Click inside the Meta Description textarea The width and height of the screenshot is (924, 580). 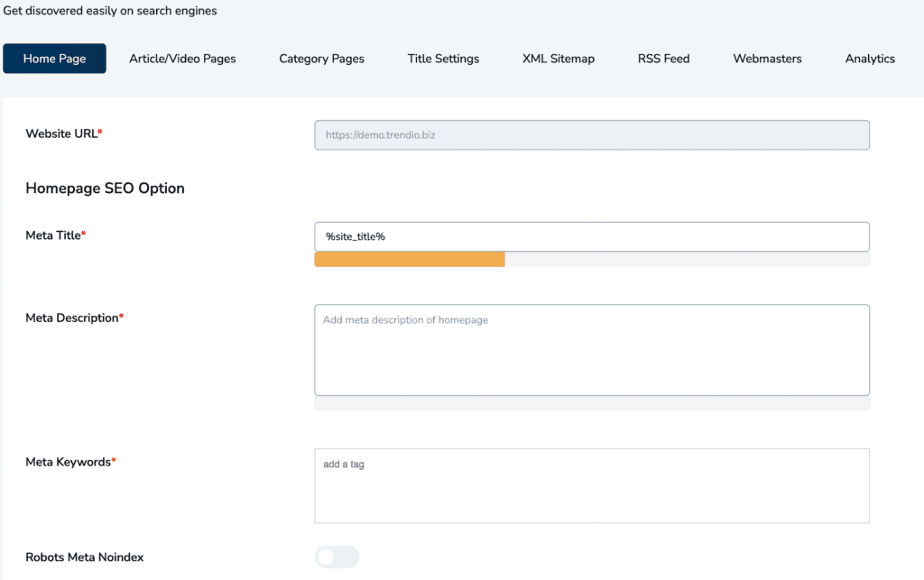pos(591,350)
